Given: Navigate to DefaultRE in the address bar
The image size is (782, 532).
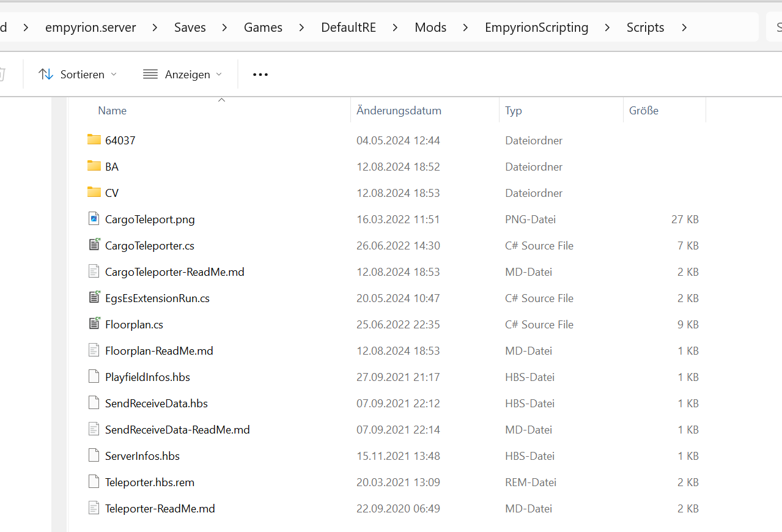Looking at the screenshot, I should 349,28.
